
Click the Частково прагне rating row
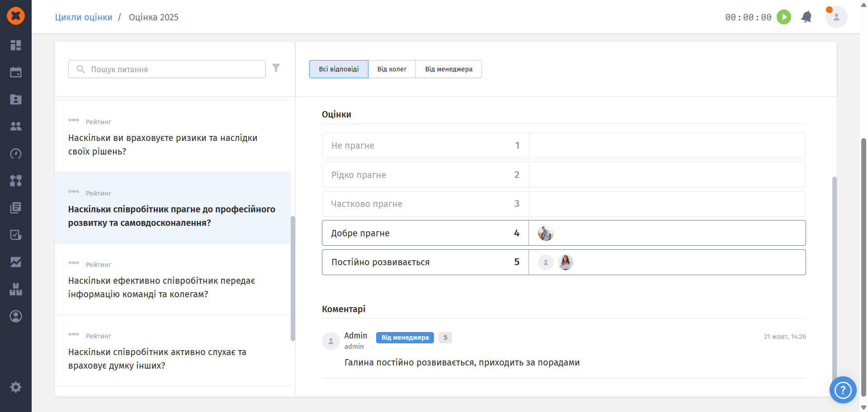[564, 204]
